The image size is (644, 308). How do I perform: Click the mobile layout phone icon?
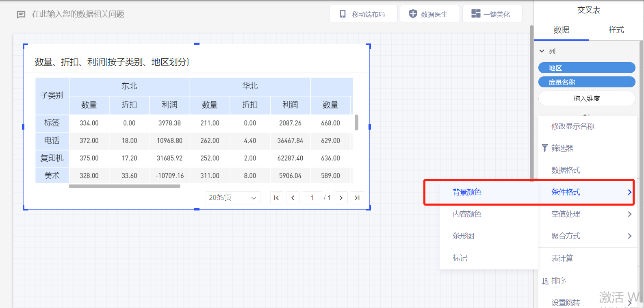tap(343, 14)
